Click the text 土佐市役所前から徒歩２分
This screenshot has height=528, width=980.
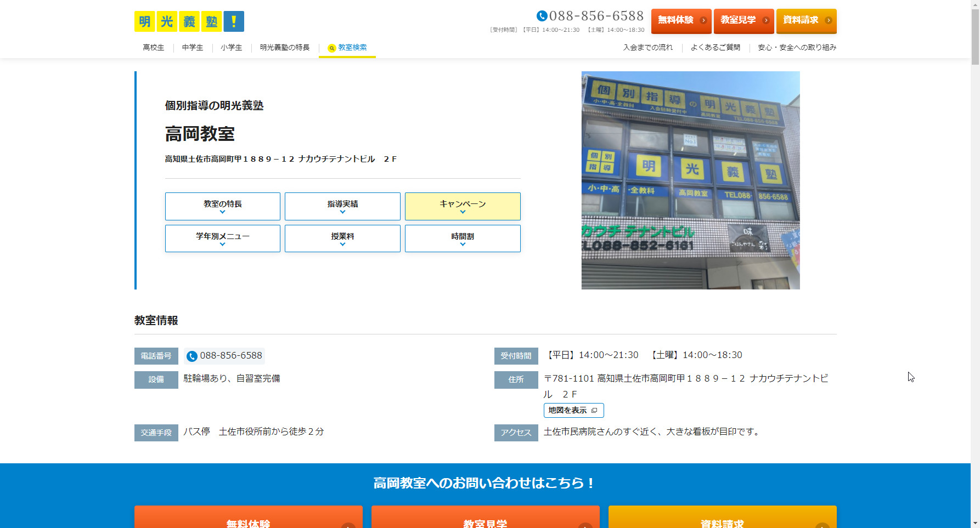(x=271, y=432)
